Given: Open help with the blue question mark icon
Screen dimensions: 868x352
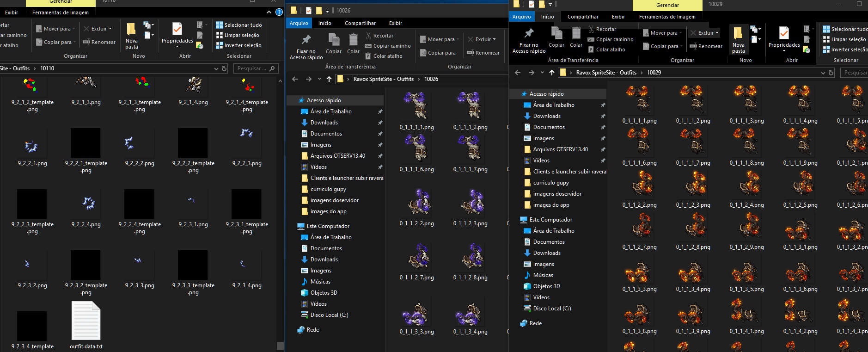Looking at the screenshot, I should coord(279,12).
